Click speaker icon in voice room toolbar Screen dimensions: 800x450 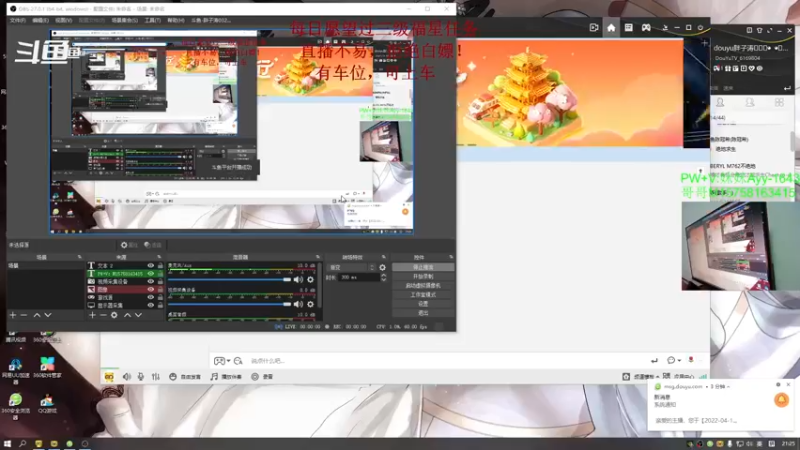pos(127,377)
